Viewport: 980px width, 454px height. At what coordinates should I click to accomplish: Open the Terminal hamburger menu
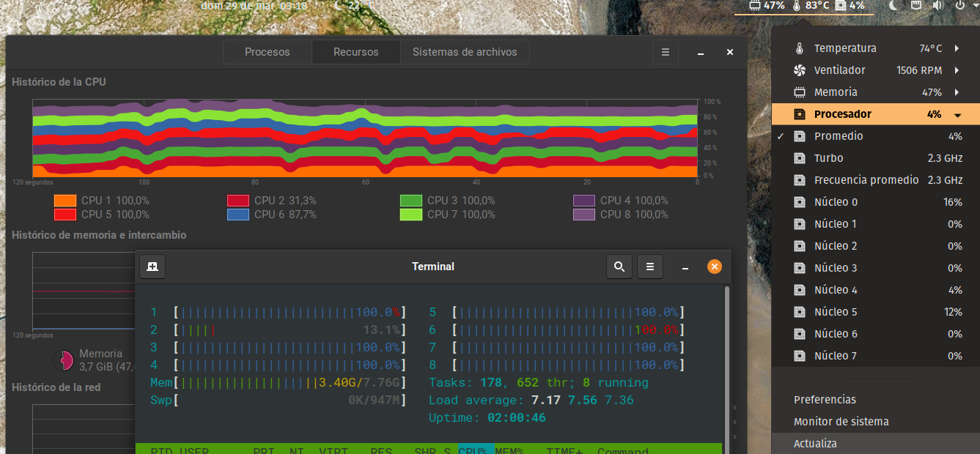pyautogui.click(x=649, y=267)
